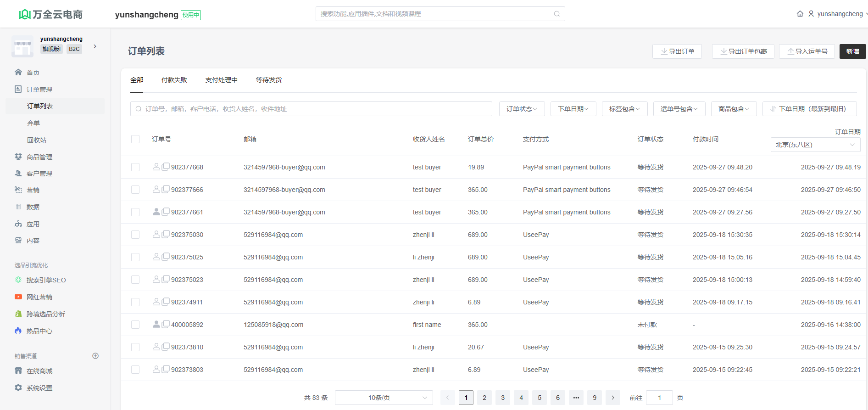Toggle the select-all orders checkbox
This screenshot has height=410, width=868.
[x=135, y=139]
